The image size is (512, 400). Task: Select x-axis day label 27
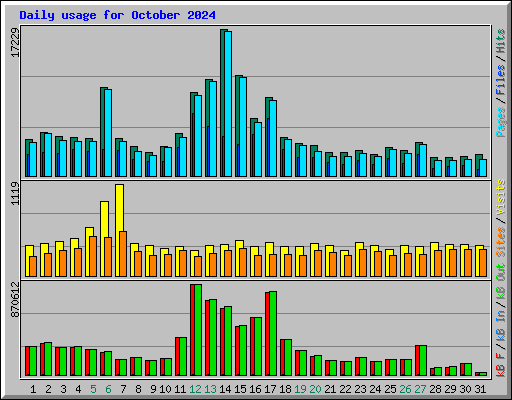420,389
